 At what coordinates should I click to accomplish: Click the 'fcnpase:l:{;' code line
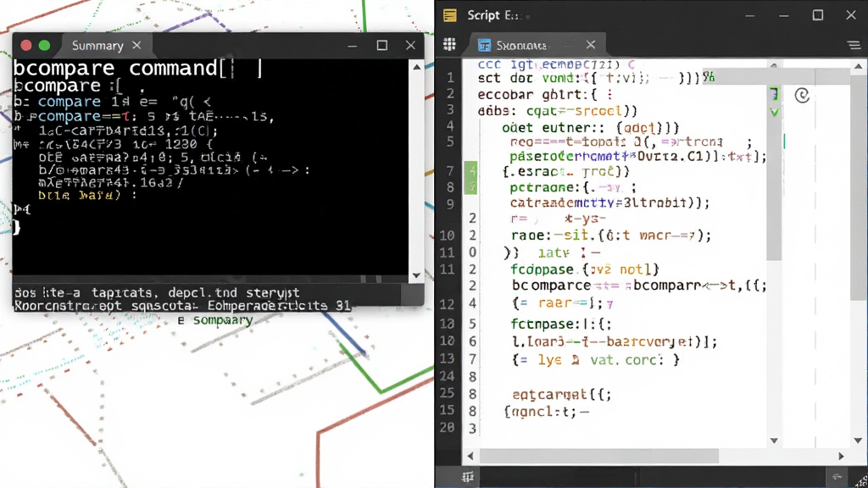pos(561,324)
